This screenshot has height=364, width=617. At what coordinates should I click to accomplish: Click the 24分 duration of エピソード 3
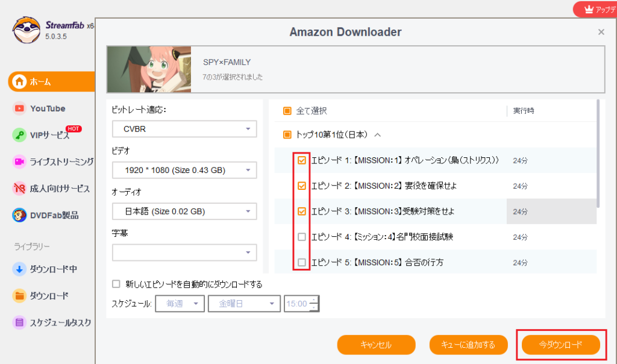520,212
